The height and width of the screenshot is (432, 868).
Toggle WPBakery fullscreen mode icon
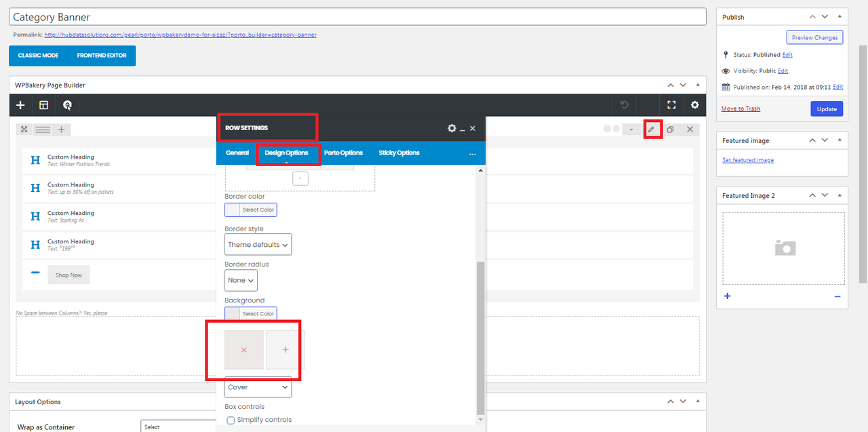[x=671, y=105]
